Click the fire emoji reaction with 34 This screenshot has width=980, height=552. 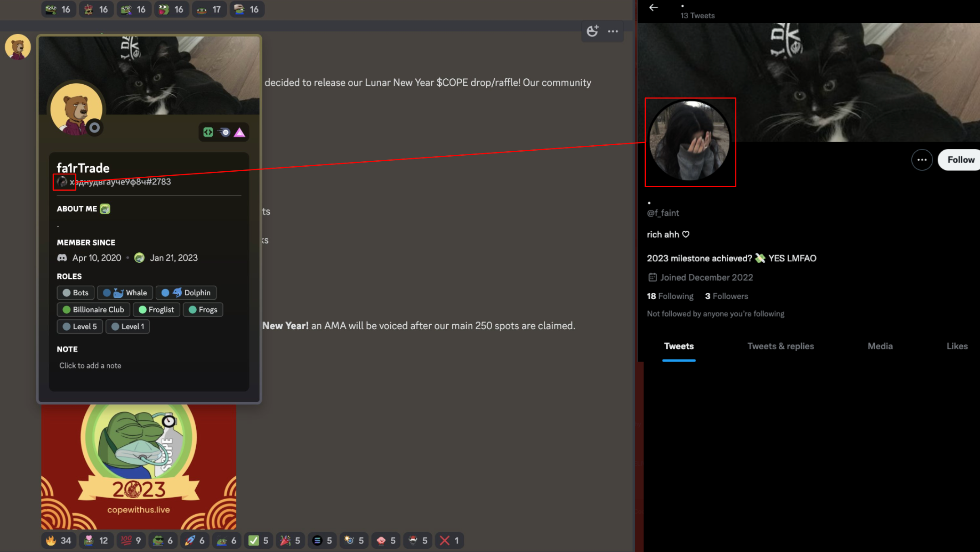point(58,540)
